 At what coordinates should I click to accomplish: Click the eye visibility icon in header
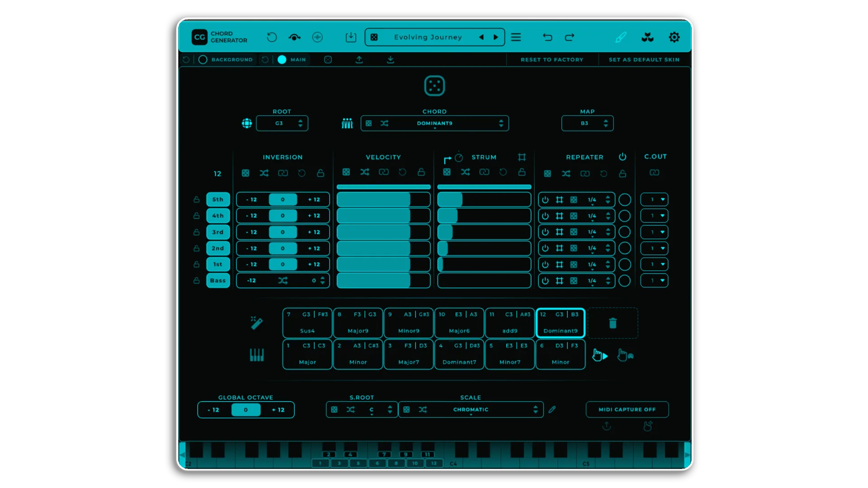click(x=294, y=37)
